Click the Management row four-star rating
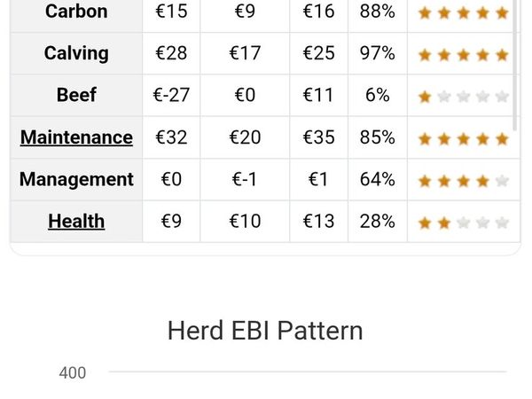Viewport: 532px width, 399px height. pos(463,180)
